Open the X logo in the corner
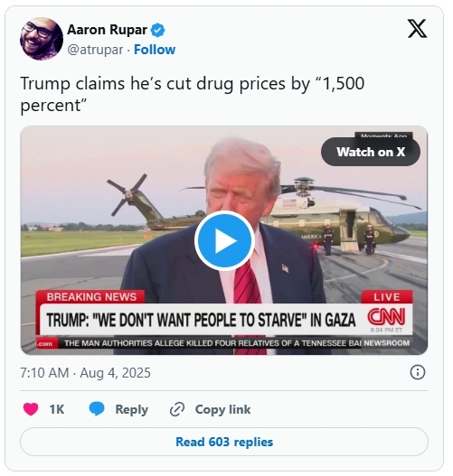This screenshot has height=476, width=453. pos(417,28)
